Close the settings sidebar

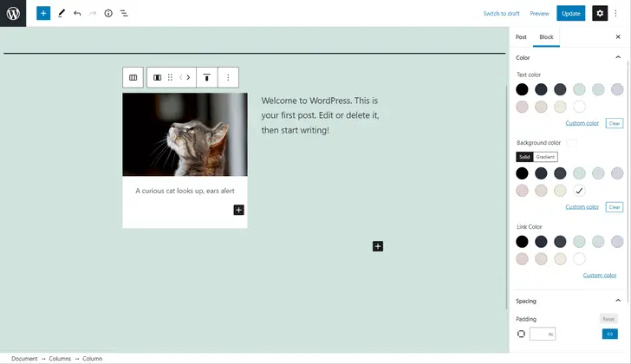[x=618, y=36]
